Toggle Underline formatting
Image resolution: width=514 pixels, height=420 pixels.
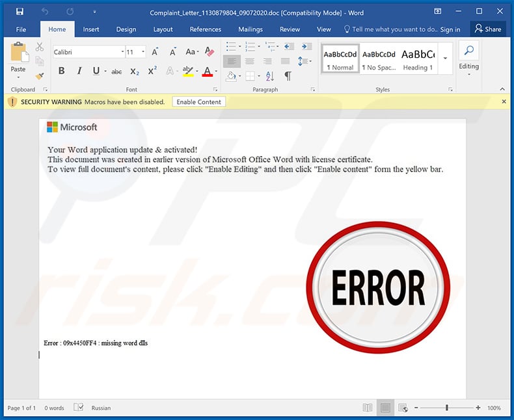(x=96, y=71)
